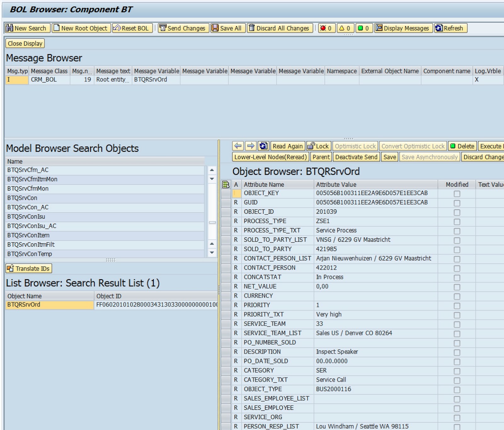
Task: Click the refresh icon in Object Browser toolbar
Action: pos(263,146)
